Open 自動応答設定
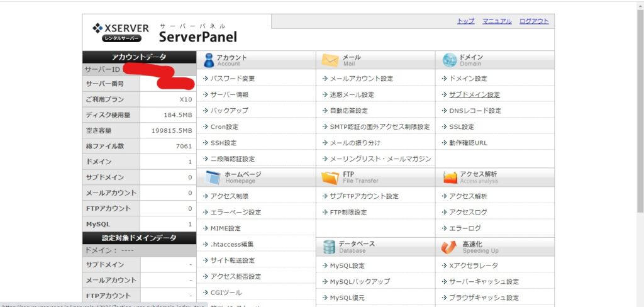Viewport: 644px width, 307px height. (348, 111)
